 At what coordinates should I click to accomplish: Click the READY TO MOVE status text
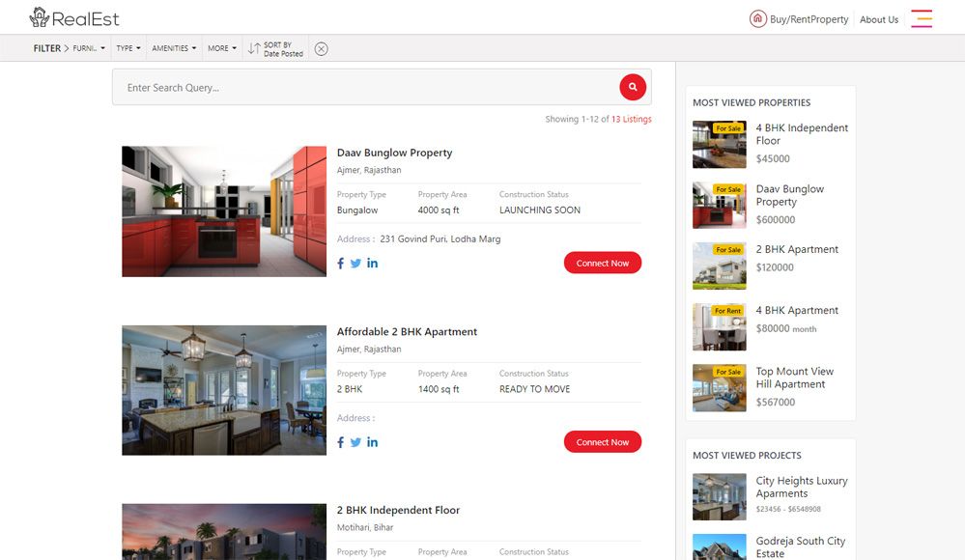(534, 389)
